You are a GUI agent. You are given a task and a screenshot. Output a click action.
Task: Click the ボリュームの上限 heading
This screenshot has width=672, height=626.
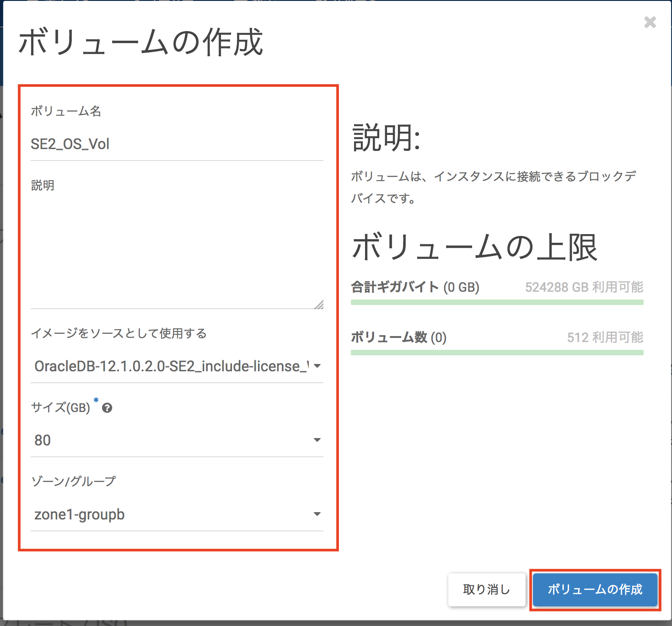point(474,247)
